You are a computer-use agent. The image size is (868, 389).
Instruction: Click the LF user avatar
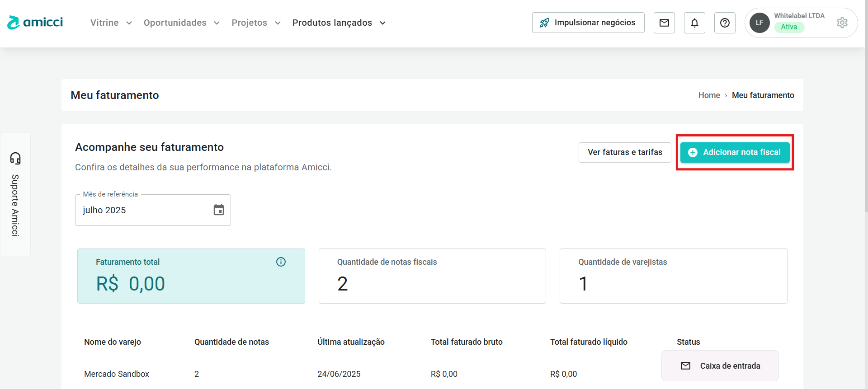(x=759, y=23)
